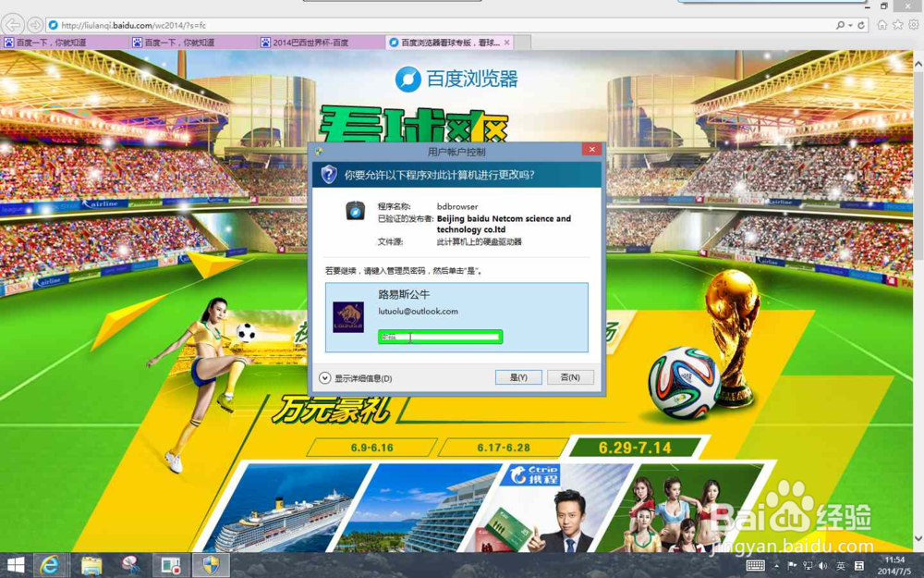Screen dimensions: 924x578
Task: Switch input language 英 indicator
Action: coord(840,566)
